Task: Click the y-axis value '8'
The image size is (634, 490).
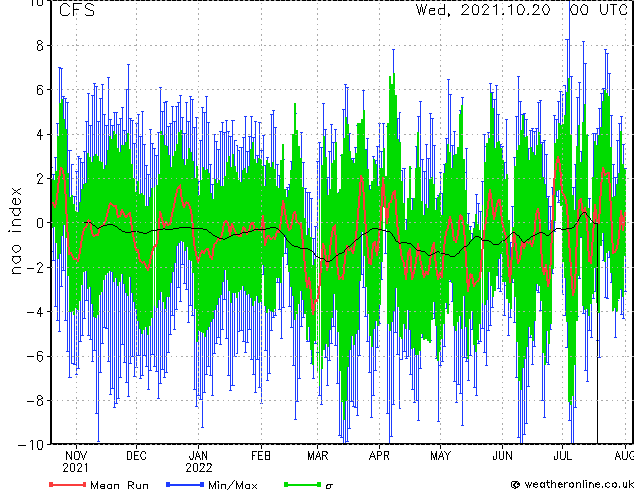Action: [40, 46]
